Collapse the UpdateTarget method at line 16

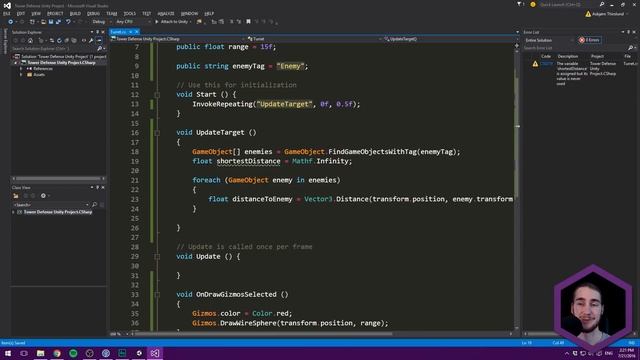[x=157, y=133]
